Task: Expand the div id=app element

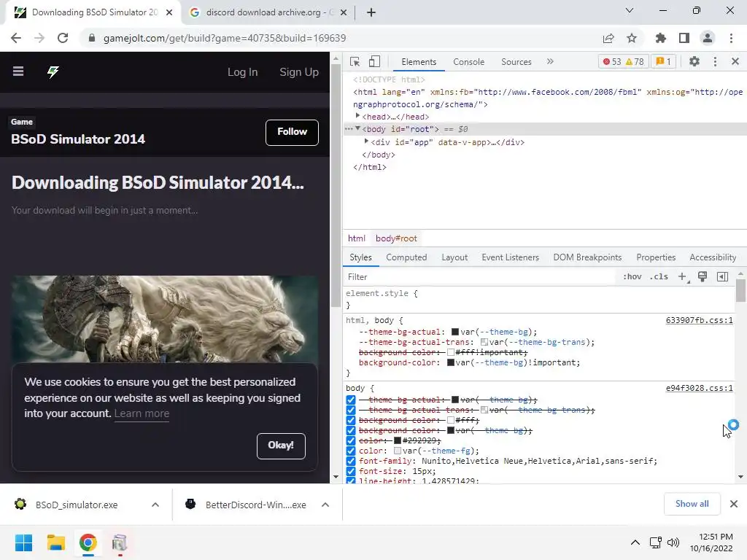Action: coord(366,141)
